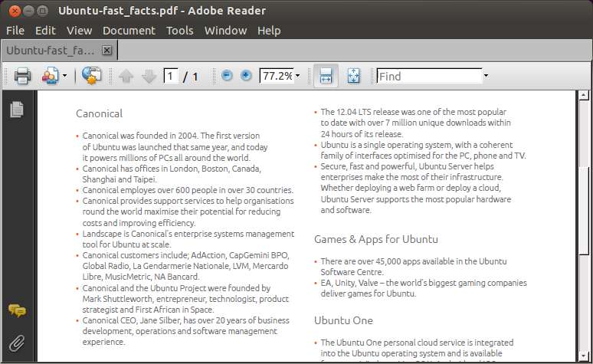593x364 pixels.
Task: Click text 'Canonical customers include; AdAction'
Action: (154, 255)
